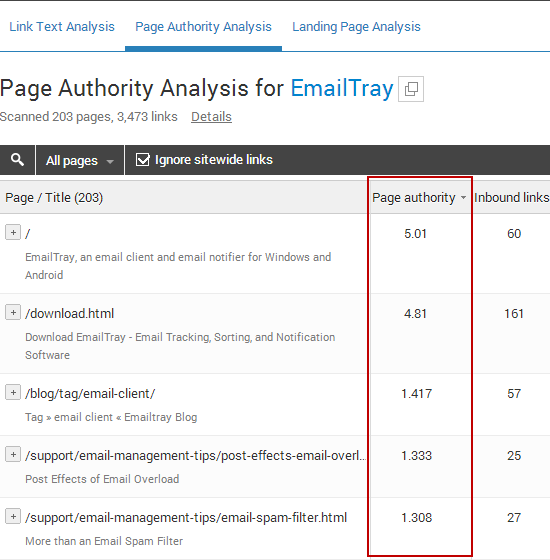The image size is (550, 560).
Task: Click the page authority value 4.81
Action: [415, 314]
